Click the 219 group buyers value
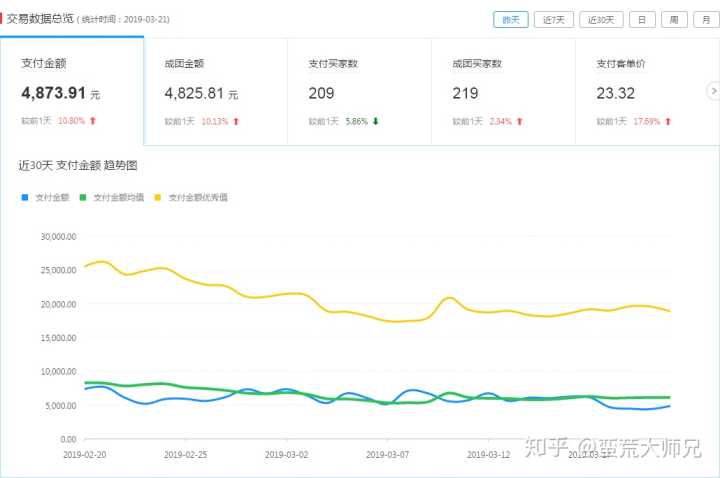This screenshot has width=720, height=478. point(465,94)
